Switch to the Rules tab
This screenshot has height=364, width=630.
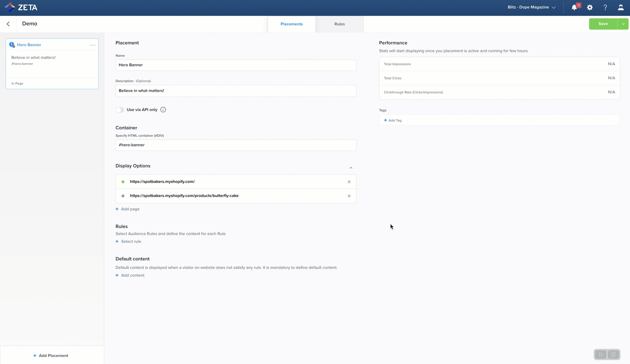coord(339,24)
